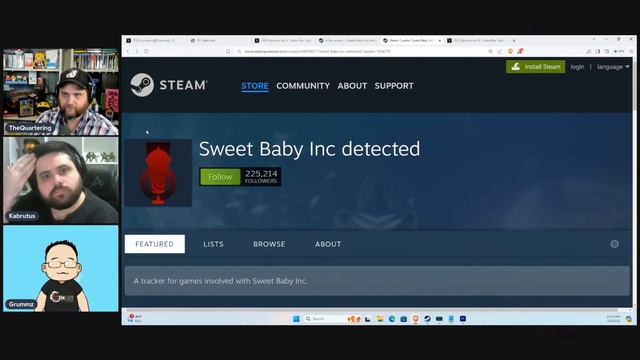Follow the Sweet Baby Inc detected curator
The width and height of the screenshot is (640, 360).
pyautogui.click(x=220, y=177)
